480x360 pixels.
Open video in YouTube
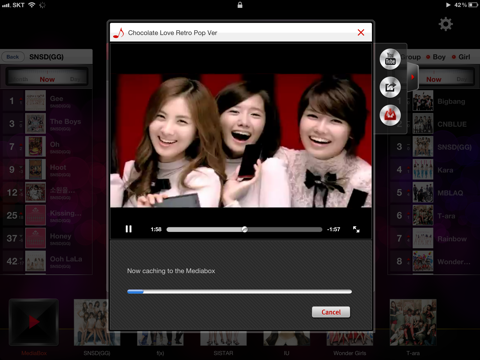390,59
